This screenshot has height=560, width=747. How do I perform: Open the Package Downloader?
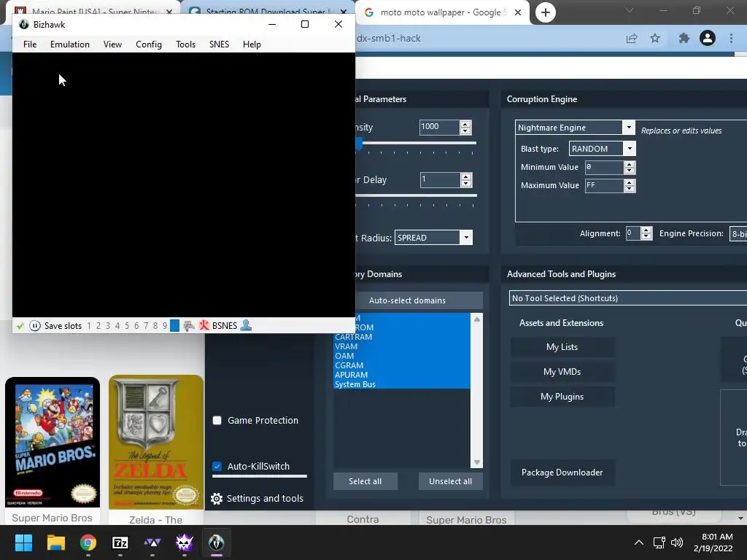[x=562, y=472]
